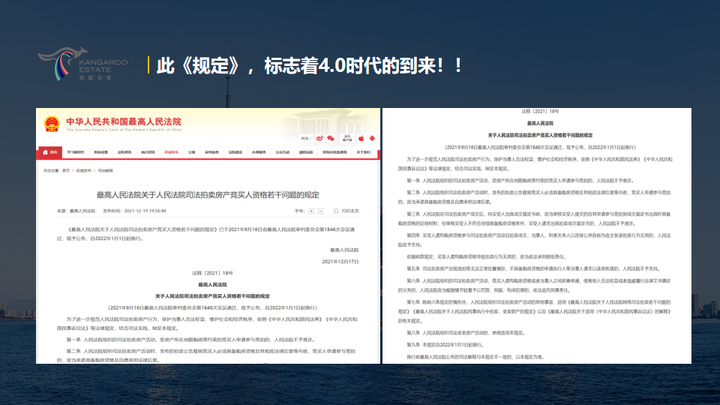Click the Apple app download icon
Viewport: 720px width, 405px height.
click(x=361, y=138)
